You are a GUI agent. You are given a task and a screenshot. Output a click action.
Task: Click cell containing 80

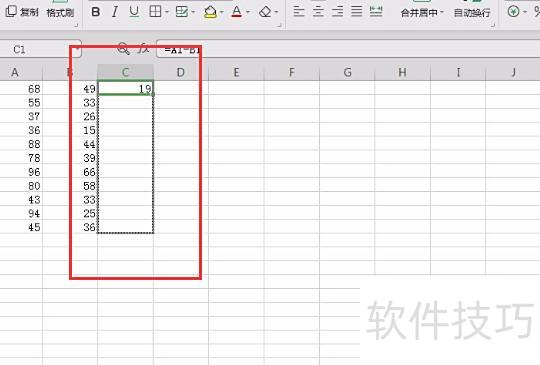[21, 186]
